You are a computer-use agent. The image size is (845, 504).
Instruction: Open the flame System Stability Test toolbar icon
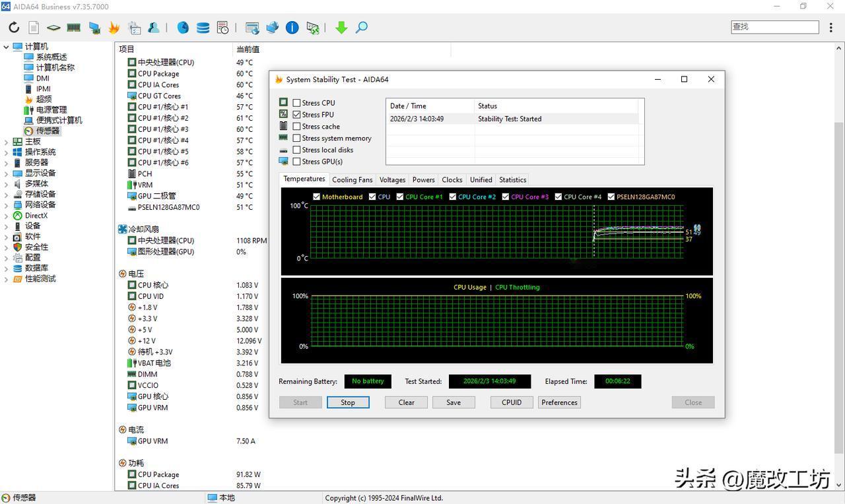pyautogui.click(x=114, y=28)
